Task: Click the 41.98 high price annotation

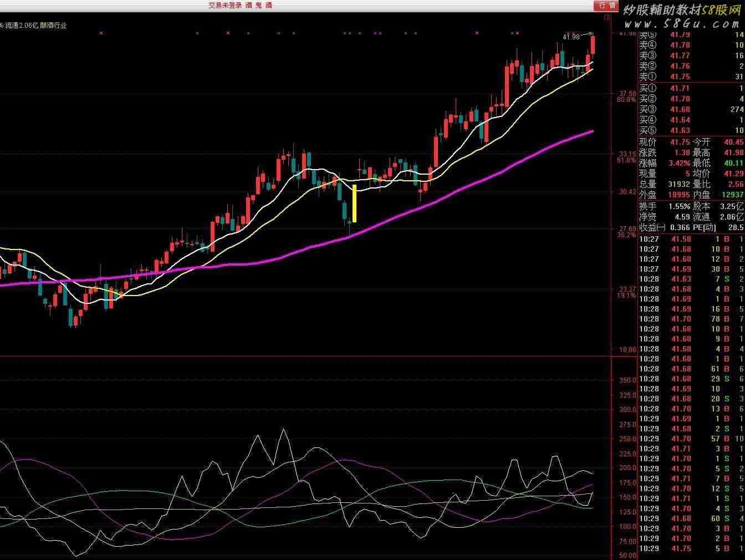Action: 571,37
